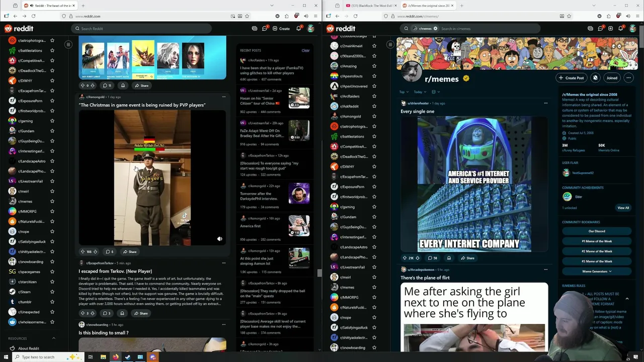Open the Today time-range dropdown
Screen dimensions: 644x362
click(420, 92)
